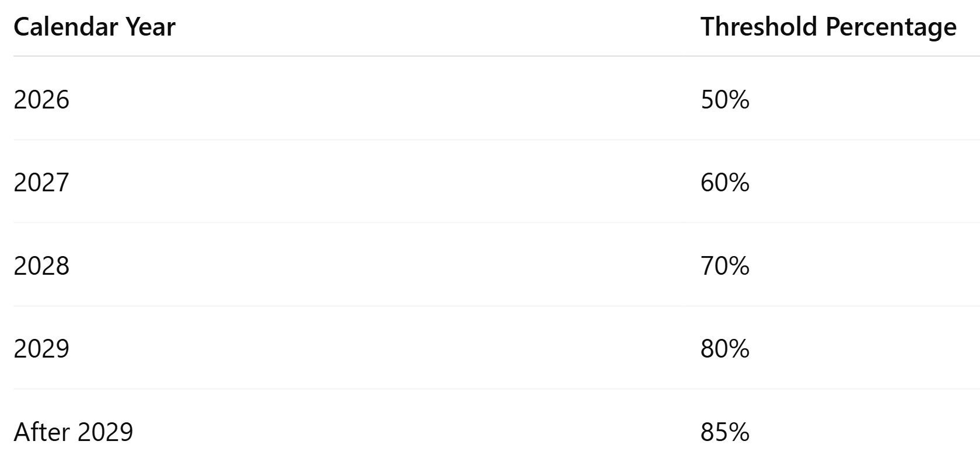Click the word Percentage in the header
The image size is (980, 462).
891,28
